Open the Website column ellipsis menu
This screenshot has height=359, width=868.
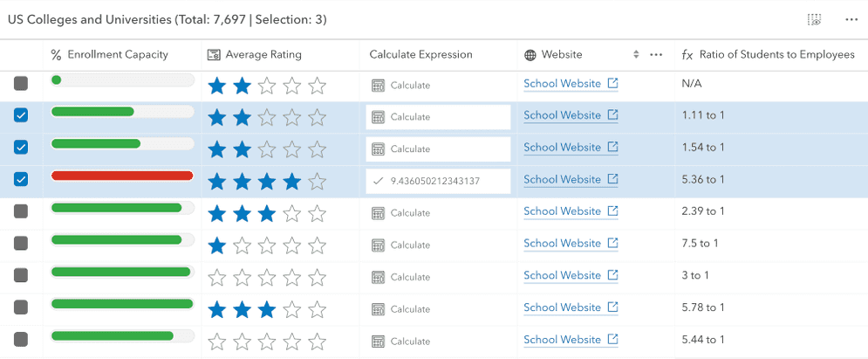point(656,55)
